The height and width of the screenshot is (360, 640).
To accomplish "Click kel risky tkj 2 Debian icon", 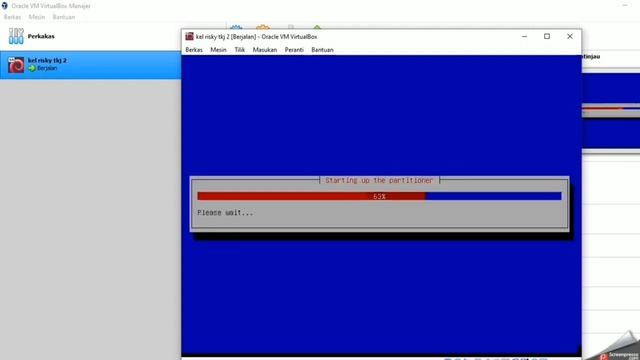I will point(16,65).
